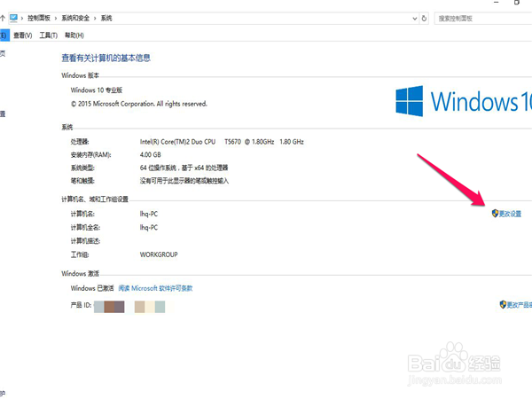Screen dimensions: 532x399
Task: Select the 产品 ID label
Action: [81, 305]
